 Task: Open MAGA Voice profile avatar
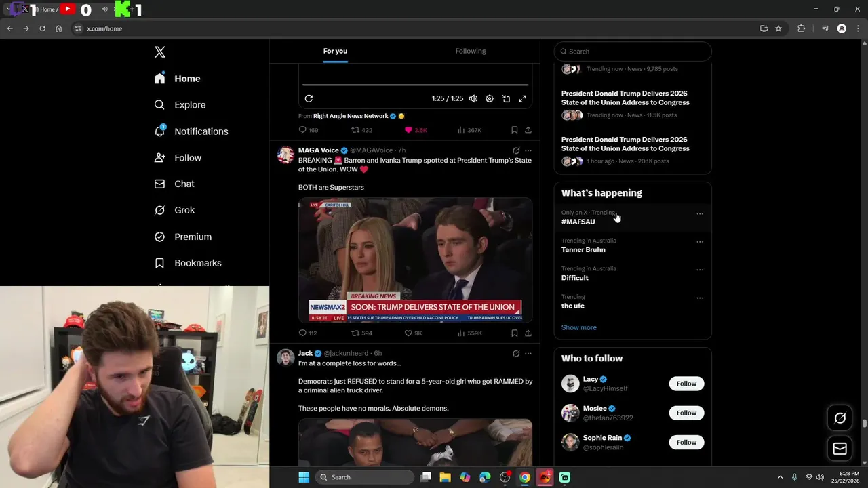pos(285,155)
